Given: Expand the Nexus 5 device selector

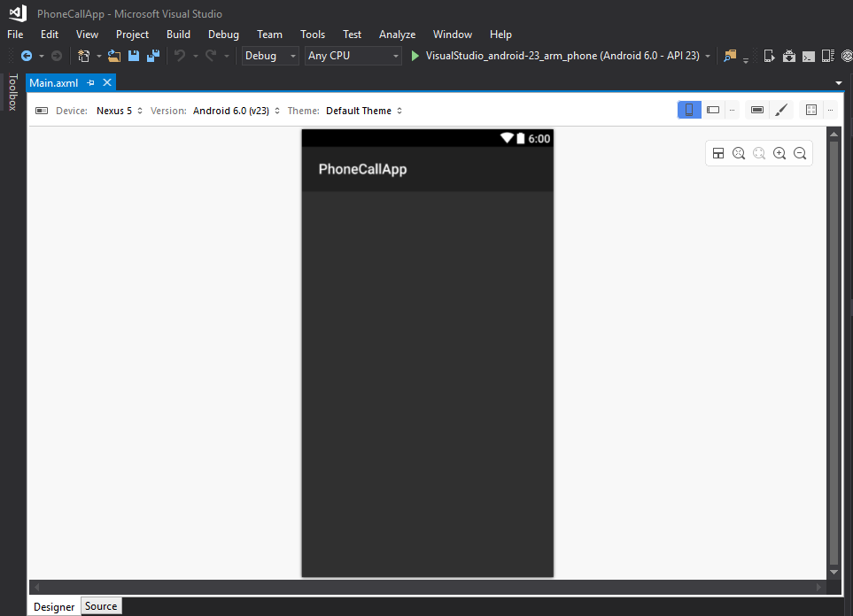Looking at the screenshot, I should point(120,111).
